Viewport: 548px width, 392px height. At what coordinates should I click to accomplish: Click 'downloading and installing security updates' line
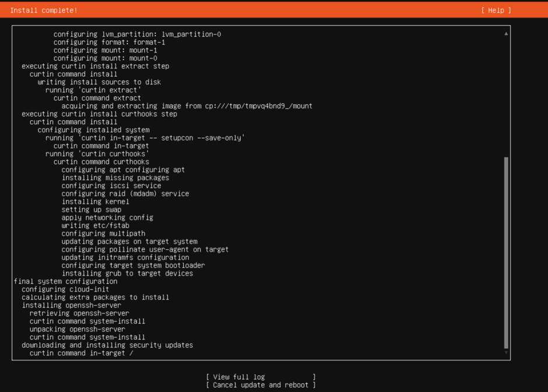click(x=107, y=345)
